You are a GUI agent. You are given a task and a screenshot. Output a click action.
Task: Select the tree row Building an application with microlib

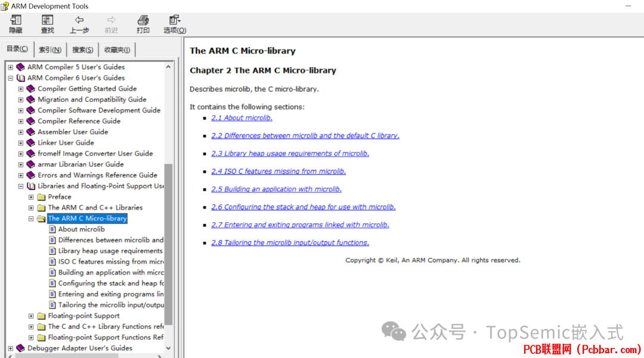point(111,272)
